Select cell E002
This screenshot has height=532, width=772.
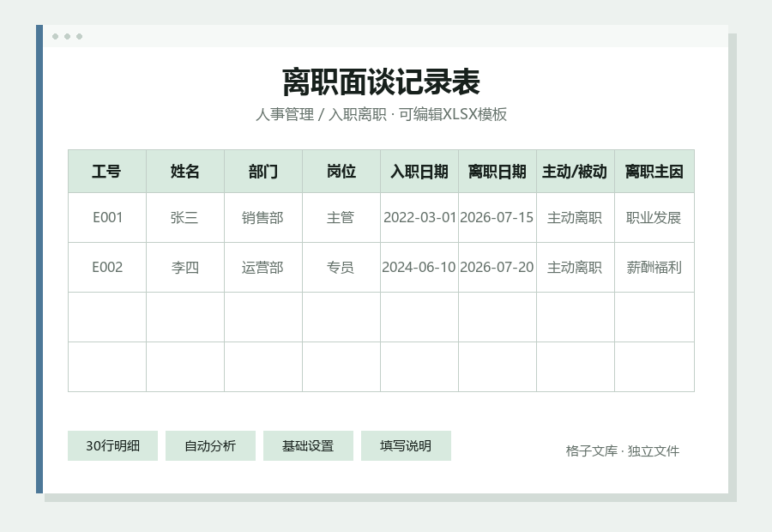click(x=107, y=268)
